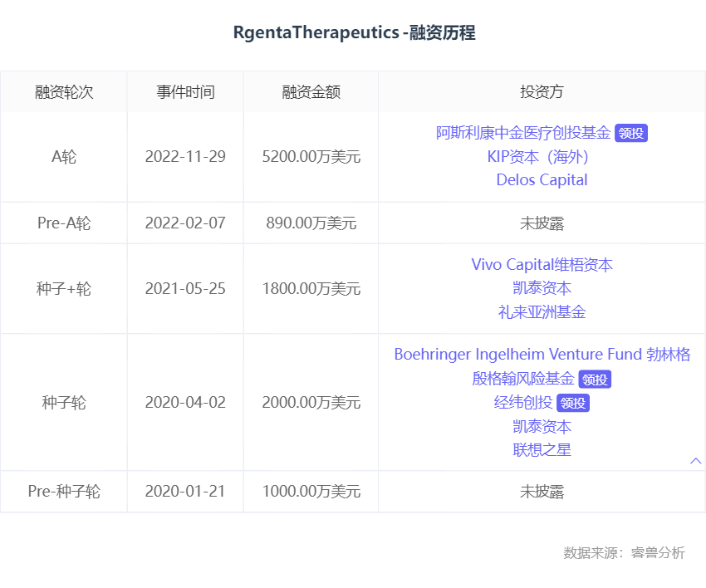Image resolution: width=706 pixels, height=588 pixels.
Task: Open 联想之星 investor link
Action: 542,450
